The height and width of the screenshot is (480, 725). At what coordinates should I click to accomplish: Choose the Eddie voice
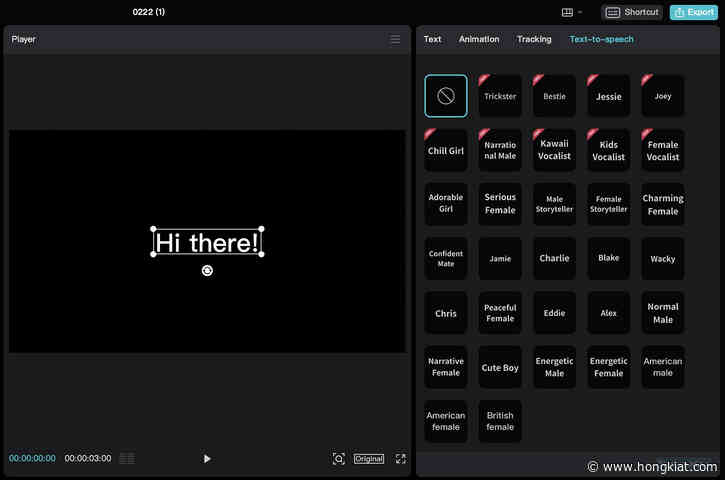[x=554, y=313]
